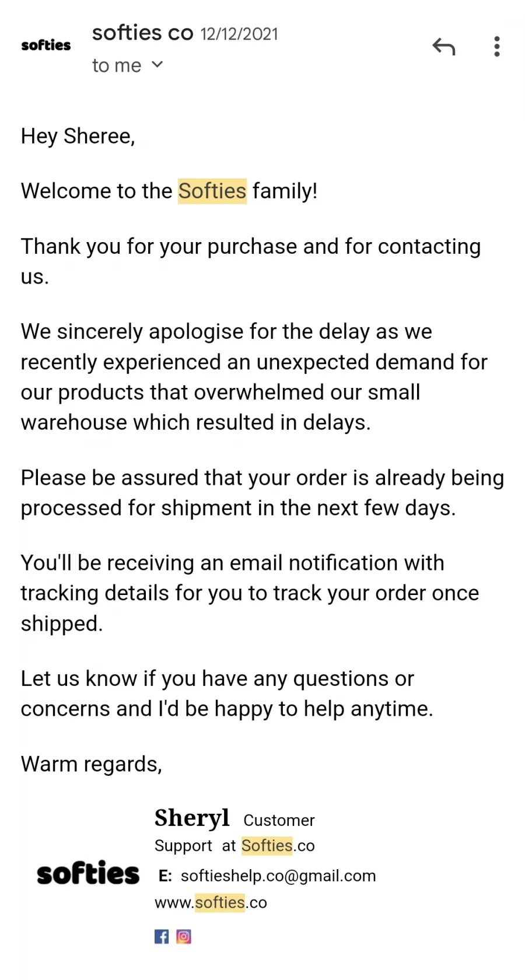Click the large softies signature logo
The width and height of the screenshot is (525, 980).
(x=88, y=873)
